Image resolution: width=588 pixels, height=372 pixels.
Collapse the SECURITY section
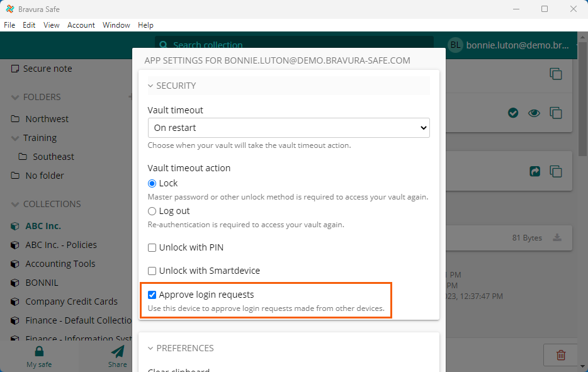tap(150, 86)
